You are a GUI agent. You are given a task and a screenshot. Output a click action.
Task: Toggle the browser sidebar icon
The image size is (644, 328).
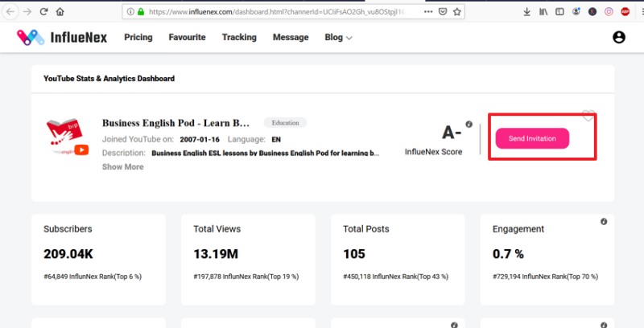559,12
